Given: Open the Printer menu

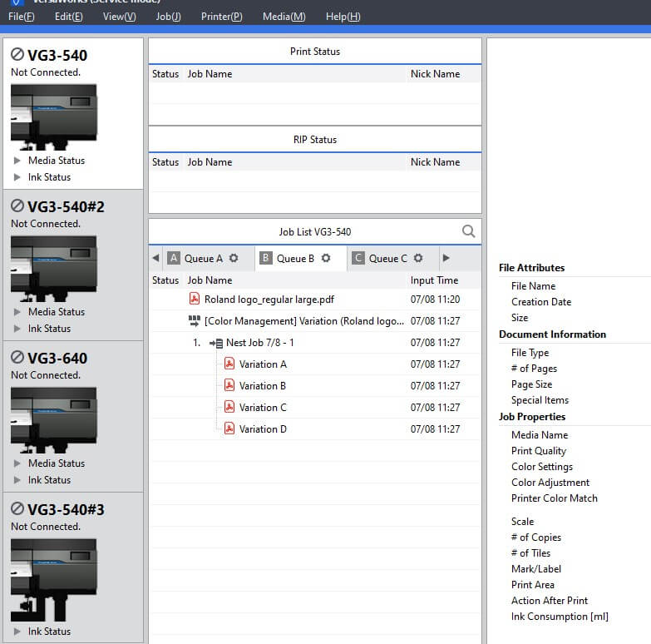Looking at the screenshot, I should pos(222,17).
